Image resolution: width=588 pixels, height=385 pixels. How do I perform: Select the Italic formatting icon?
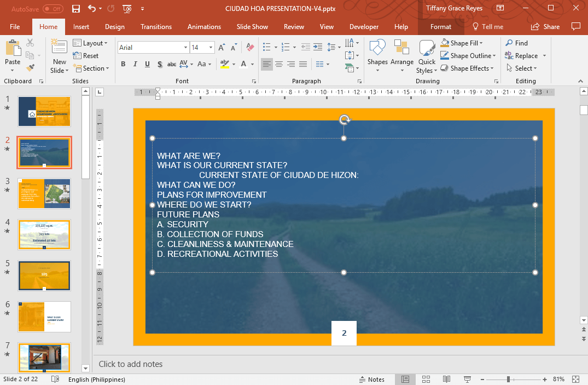pos(135,64)
